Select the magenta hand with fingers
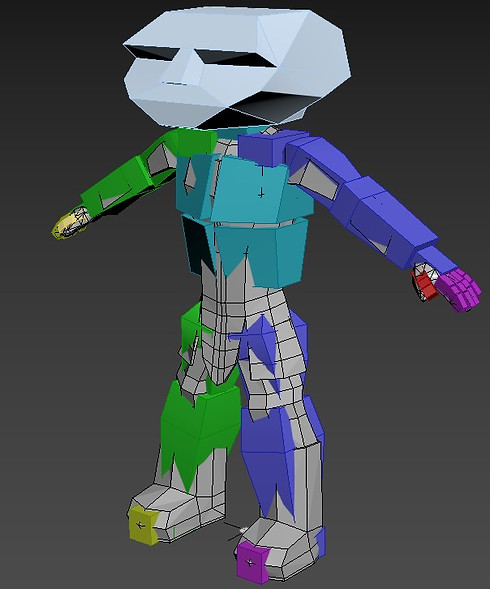This screenshot has height=589, width=490. [459, 290]
